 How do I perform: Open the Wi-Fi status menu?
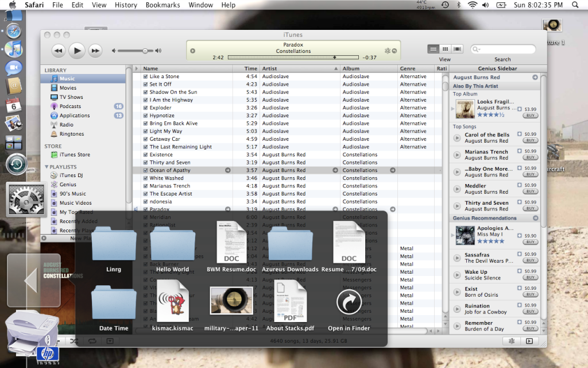(473, 5)
